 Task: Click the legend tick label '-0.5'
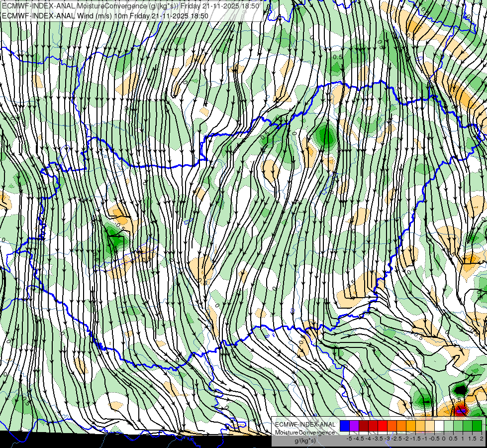coord(434,439)
